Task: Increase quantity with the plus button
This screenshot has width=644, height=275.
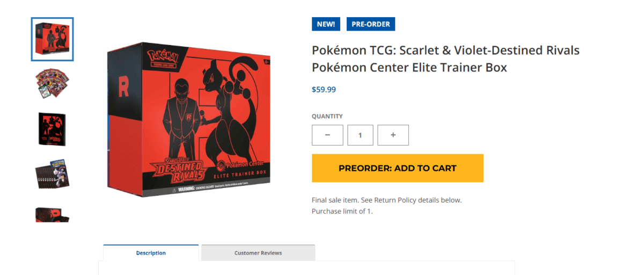Action: click(x=393, y=135)
